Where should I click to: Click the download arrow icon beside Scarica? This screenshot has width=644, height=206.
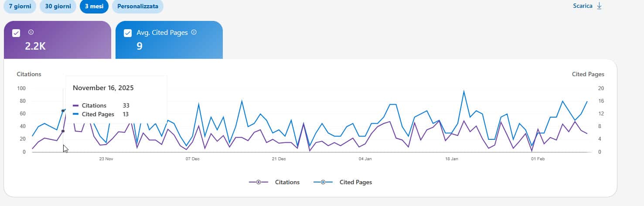(x=599, y=6)
